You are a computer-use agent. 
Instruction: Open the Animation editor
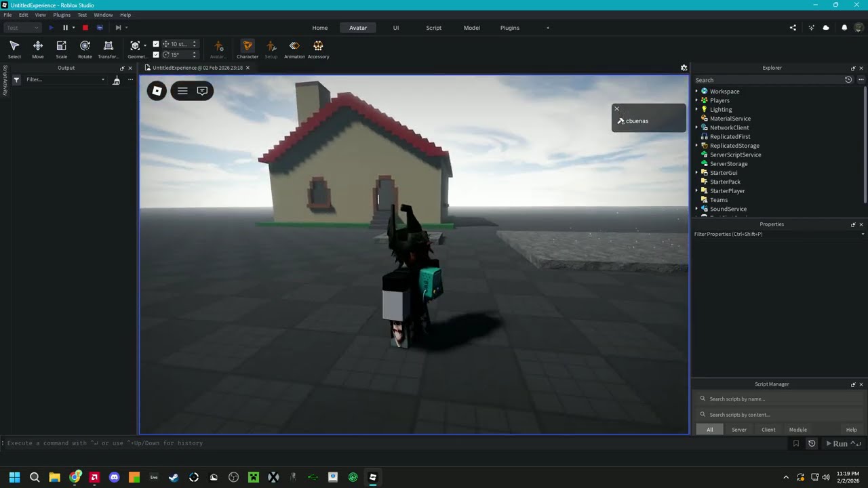click(x=294, y=49)
